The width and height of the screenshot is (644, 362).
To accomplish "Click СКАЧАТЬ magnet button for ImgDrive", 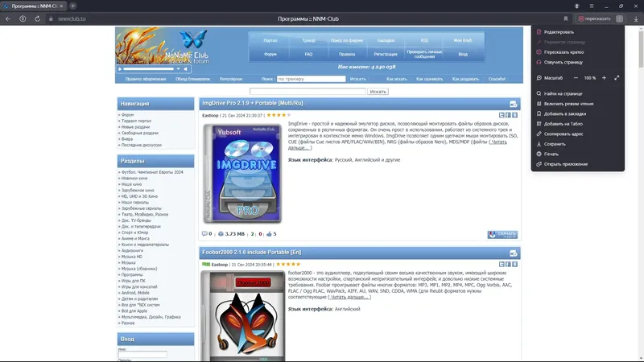I will pyautogui.click(x=502, y=234).
